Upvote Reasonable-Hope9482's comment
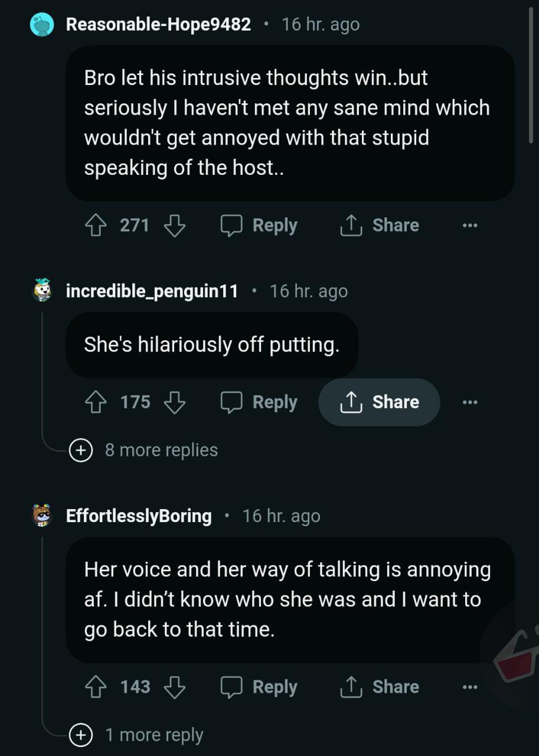This screenshot has width=539, height=756. click(x=96, y=225)
